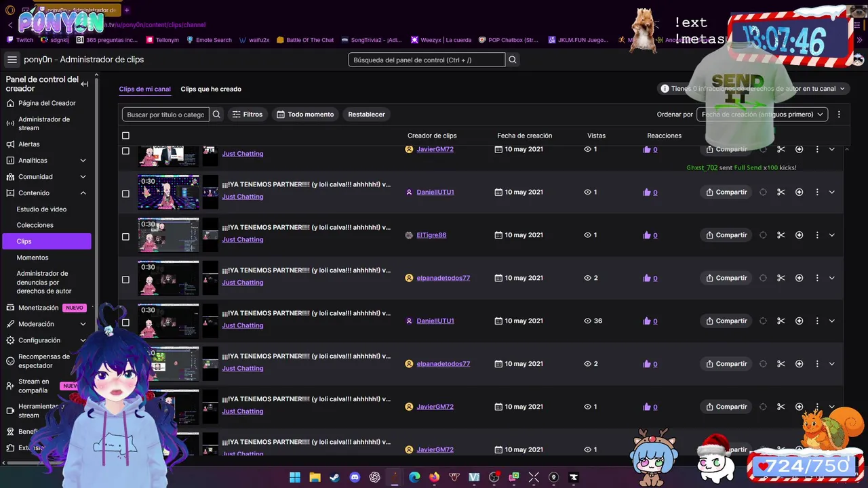Open the Battle Of The Chat bookmark
This screenshot has height=488, width=868.
[304, 40]
